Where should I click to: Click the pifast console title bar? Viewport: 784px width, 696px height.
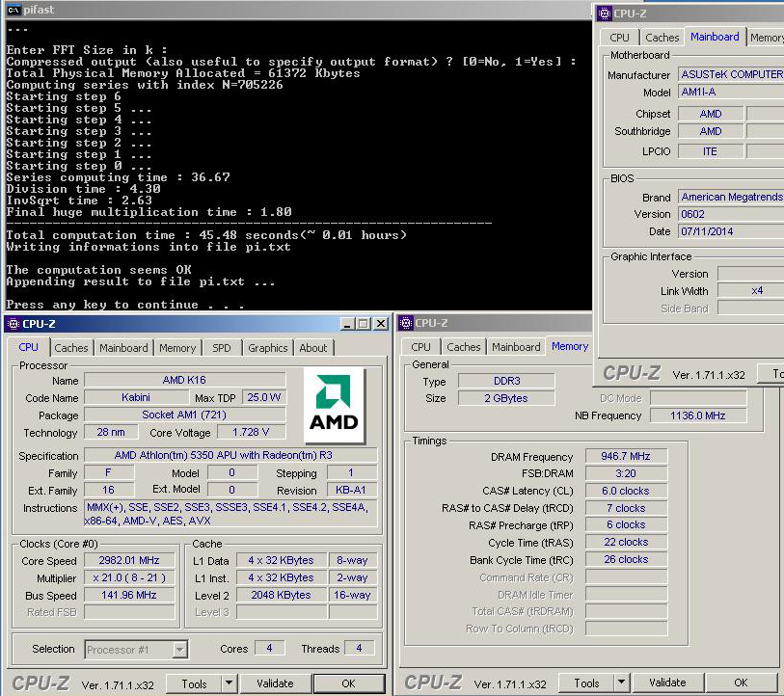coord(298,10)
